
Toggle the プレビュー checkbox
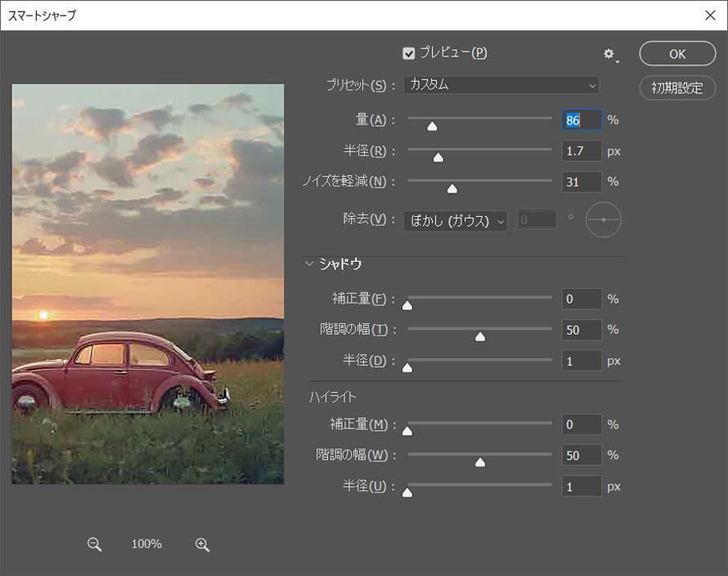pyautogui.click(x=408, y=53)
